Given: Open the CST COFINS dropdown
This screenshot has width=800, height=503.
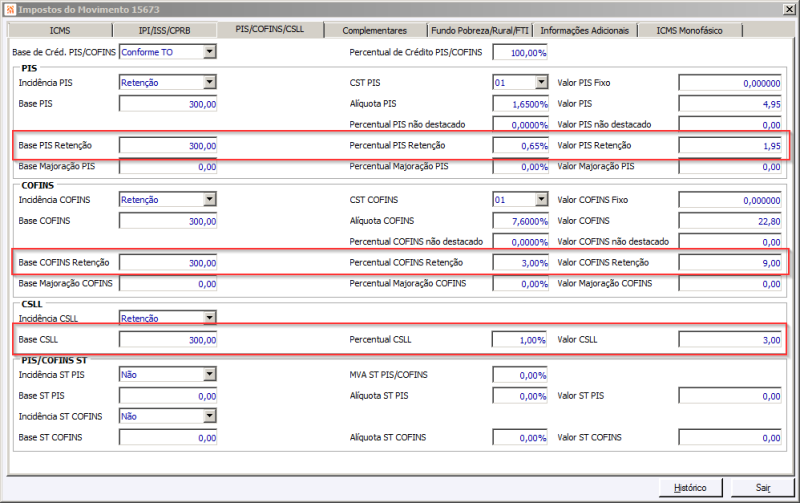Looking at the screenshot, I should click(x=541, y=199).
